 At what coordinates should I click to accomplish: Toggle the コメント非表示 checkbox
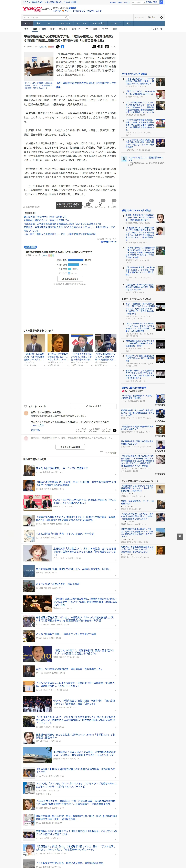102,453
